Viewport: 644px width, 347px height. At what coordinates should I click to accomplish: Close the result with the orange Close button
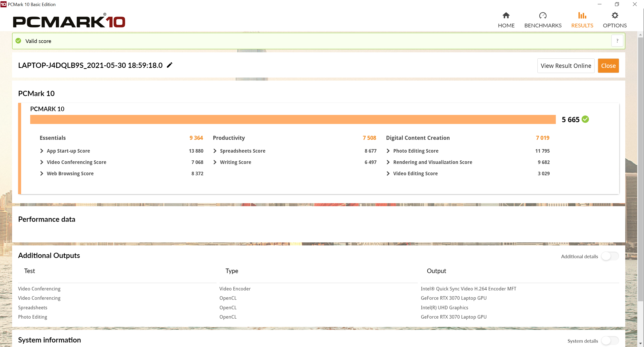pos(608,66)
